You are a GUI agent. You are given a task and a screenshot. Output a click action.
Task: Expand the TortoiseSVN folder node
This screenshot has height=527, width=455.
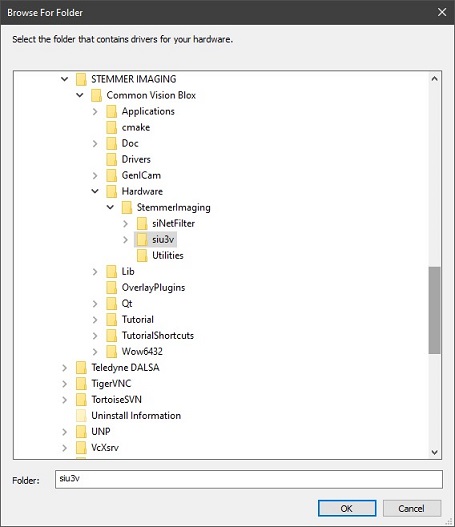pyautogui.click(x=65, y=400)
